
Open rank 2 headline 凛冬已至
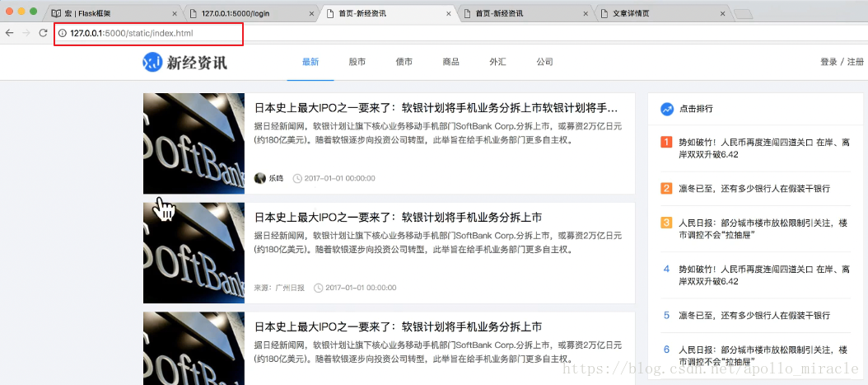[x=754, y=189]
